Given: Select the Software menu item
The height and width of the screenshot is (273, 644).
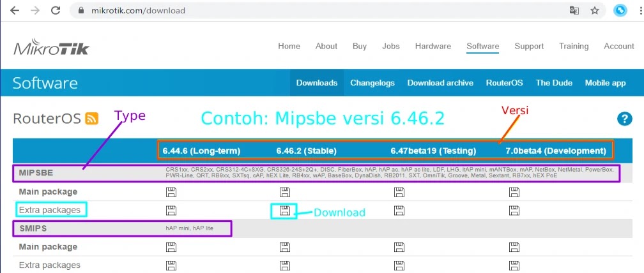Looking at the screenshot, I should [482, 47].
